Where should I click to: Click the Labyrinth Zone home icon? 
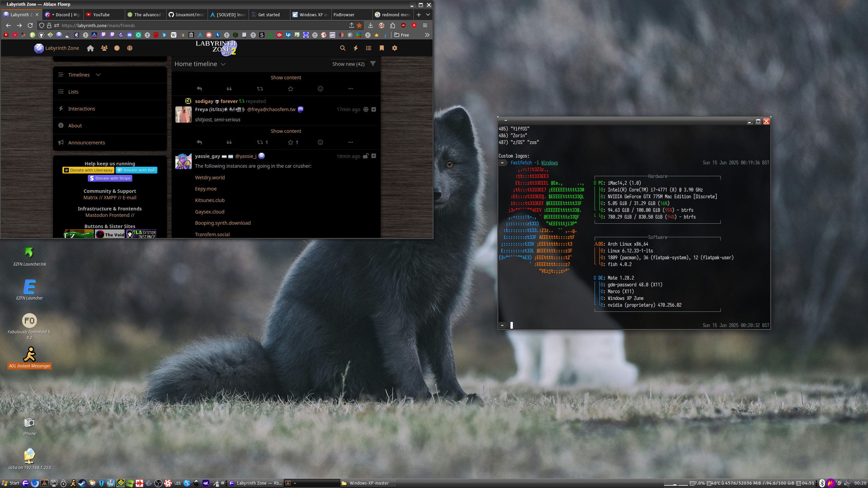[x=90, y=48]
